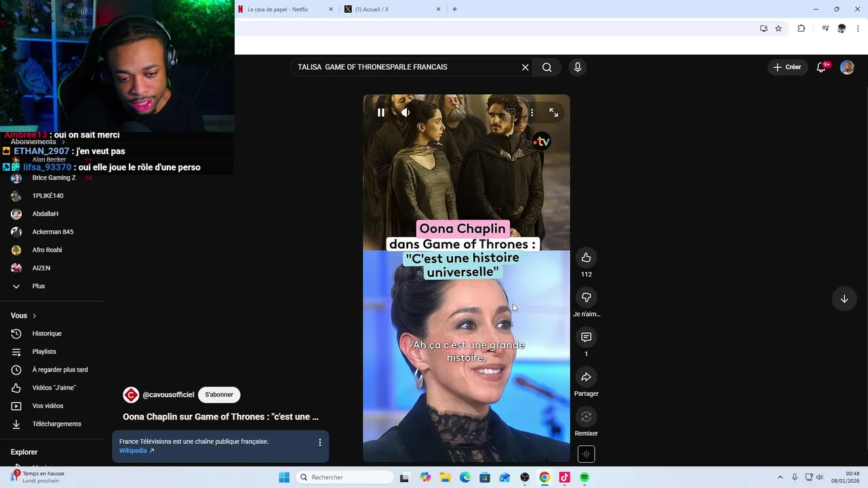The width and height of the screenshot is (868, 488).
Task: Open the @cavousofficiel channel link
Action: point(168,394)
